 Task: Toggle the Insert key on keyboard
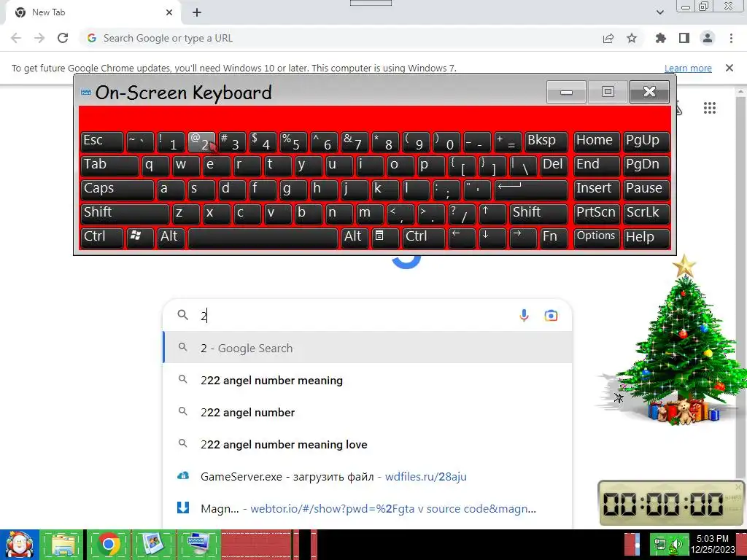pyautogui.click(x=597, y=190)
